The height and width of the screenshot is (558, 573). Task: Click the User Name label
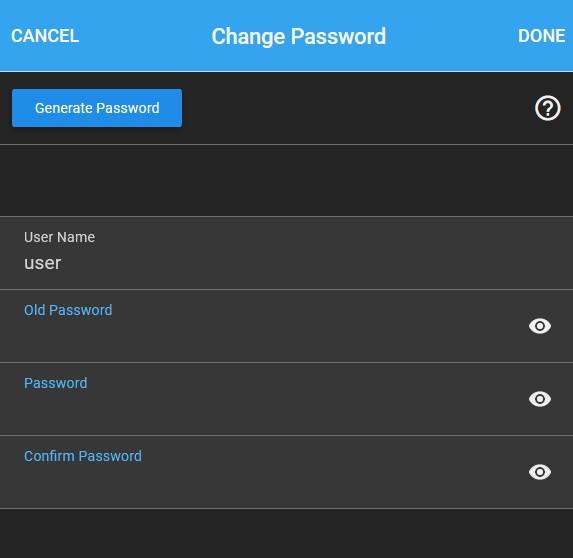pos(60,237)
